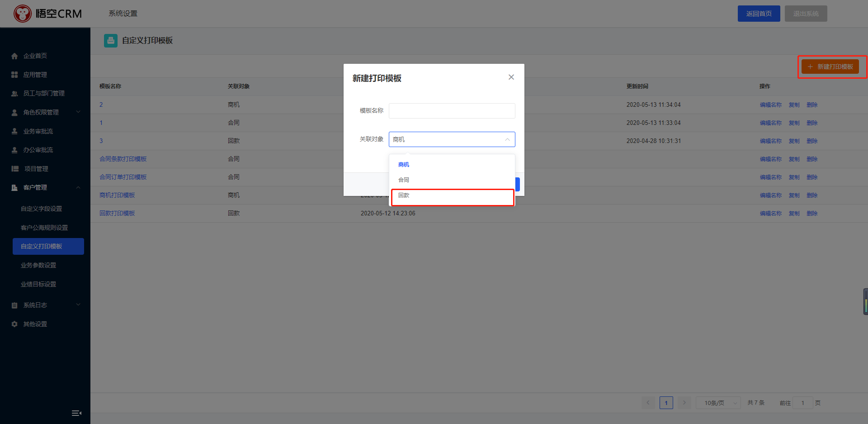This screenshot has height=424, width=868.
Task: Click 删除 for template 3
Action: [x=812, y=141]
